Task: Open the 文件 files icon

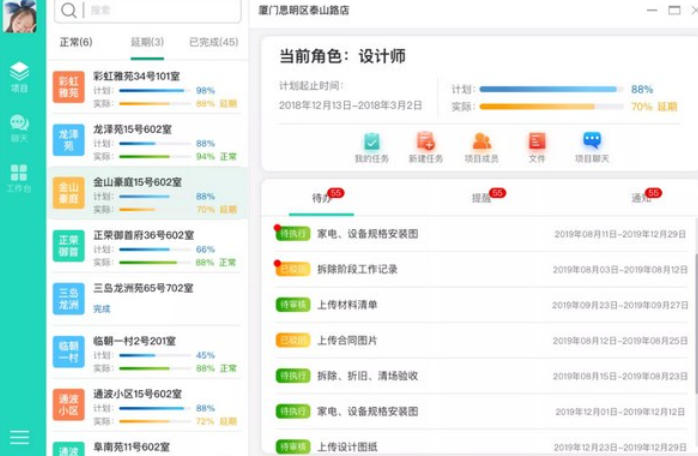Action: pos(537,147)
